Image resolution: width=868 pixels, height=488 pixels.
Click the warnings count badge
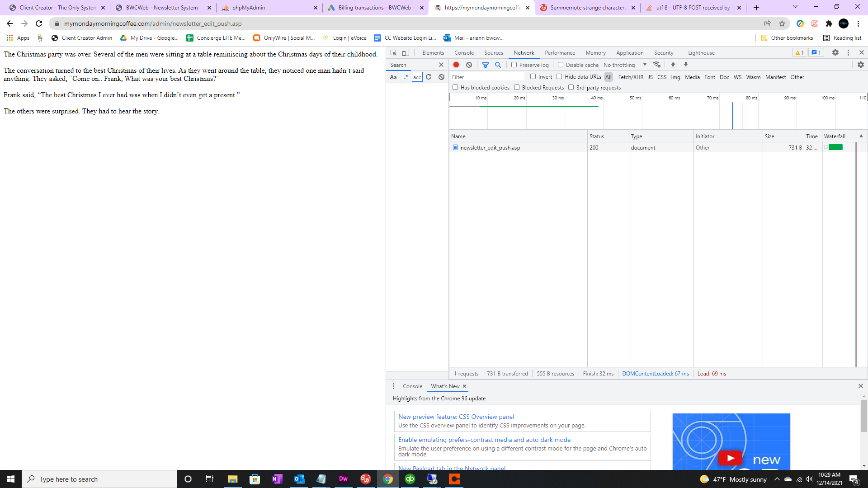(x=799, y=53)
